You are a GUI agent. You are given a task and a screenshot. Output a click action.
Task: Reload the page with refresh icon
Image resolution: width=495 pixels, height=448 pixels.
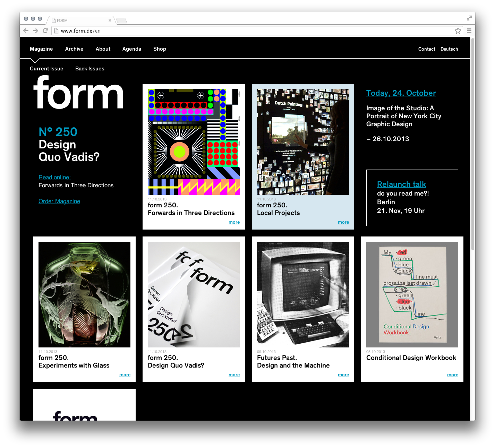[x=45, y=31]
